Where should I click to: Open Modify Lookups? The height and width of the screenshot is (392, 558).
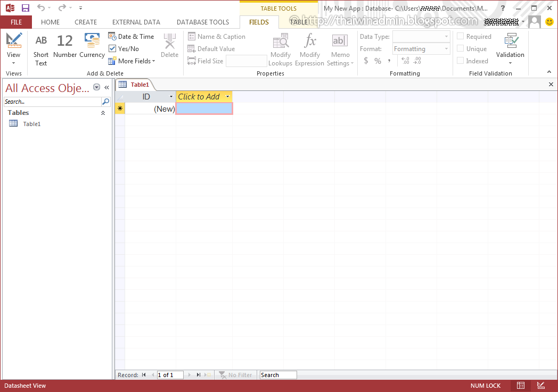[281, 48]
